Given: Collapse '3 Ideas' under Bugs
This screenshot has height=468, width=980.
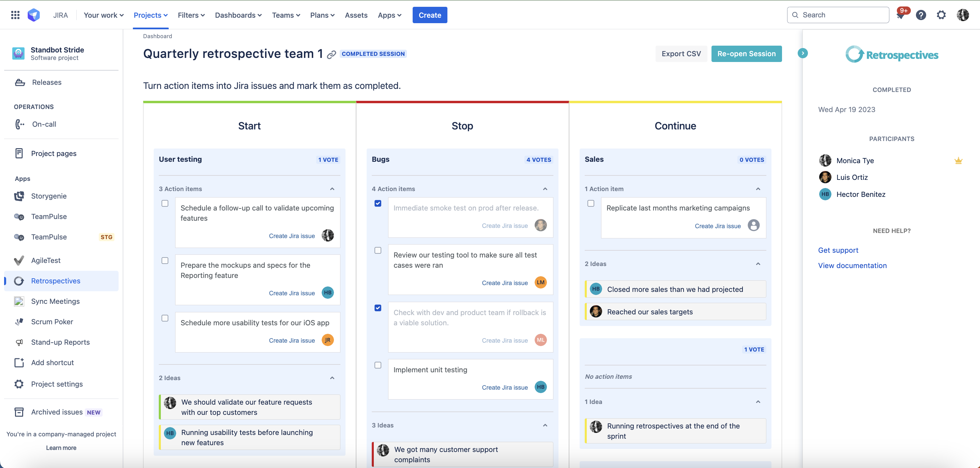Looking at the screenshot, I should pyautogui.click(x=545, y=425).
